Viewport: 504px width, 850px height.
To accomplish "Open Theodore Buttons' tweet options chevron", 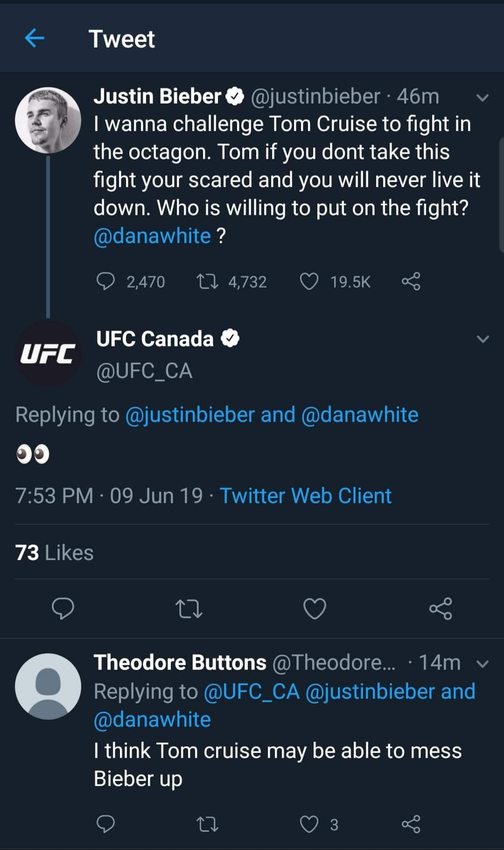I will tap(483, 663).
